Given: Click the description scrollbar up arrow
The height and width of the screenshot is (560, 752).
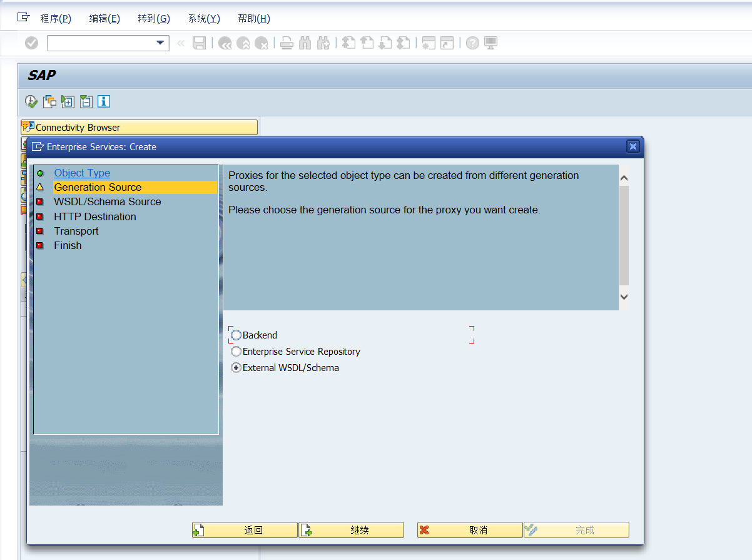Looking at the screenshot, I should (624, 178).
